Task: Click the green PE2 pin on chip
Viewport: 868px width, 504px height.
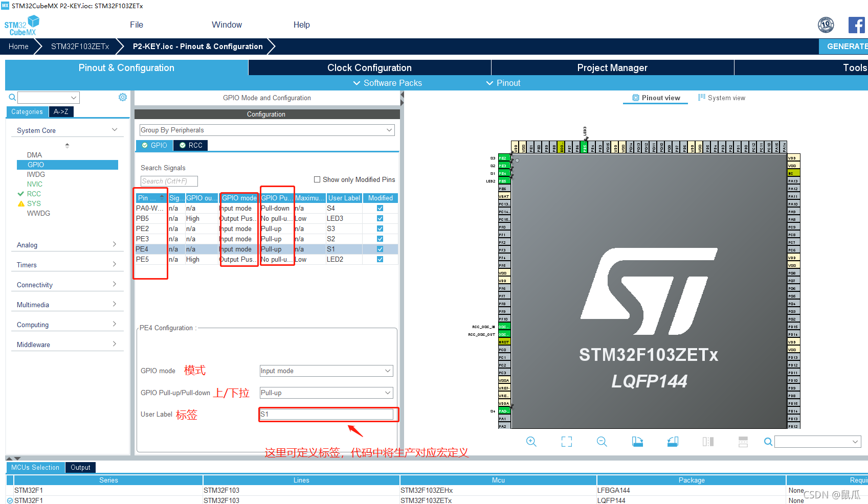Action: tap(504, 158)
